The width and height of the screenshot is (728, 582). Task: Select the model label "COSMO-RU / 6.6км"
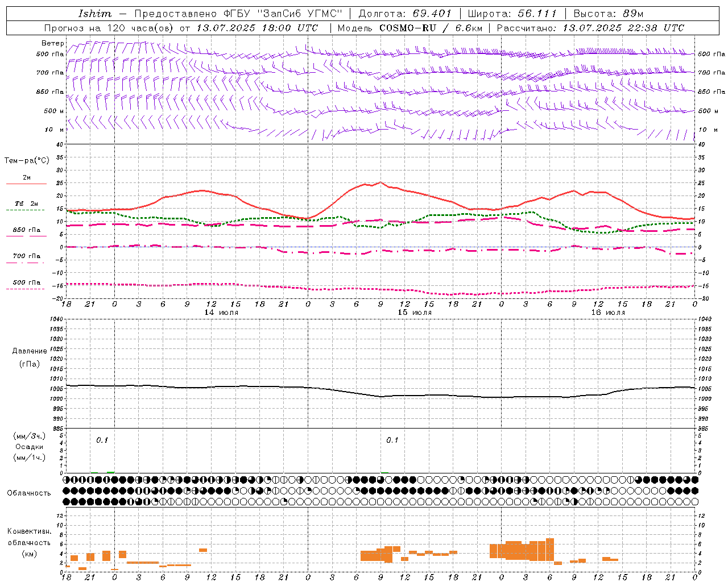tap(431, 28)
